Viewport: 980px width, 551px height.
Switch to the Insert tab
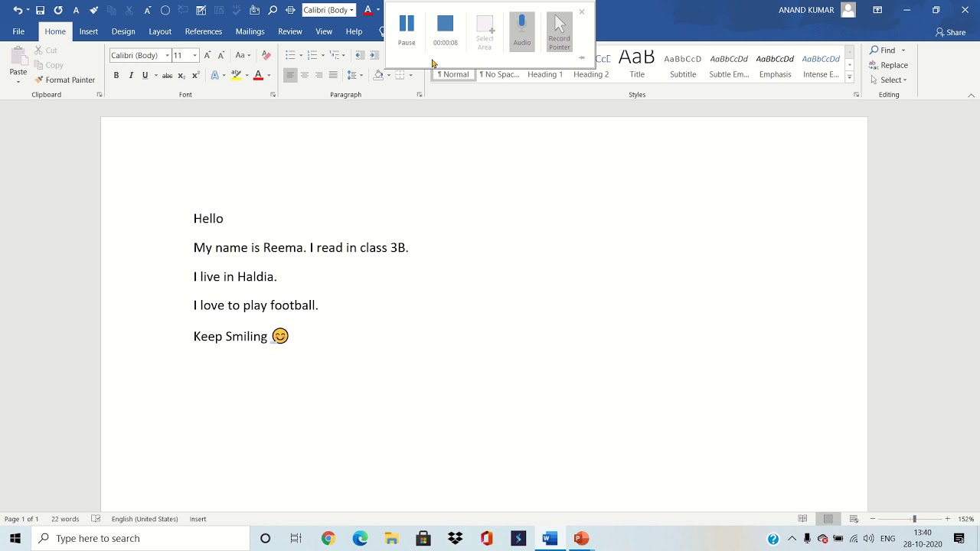pos(89,31)
